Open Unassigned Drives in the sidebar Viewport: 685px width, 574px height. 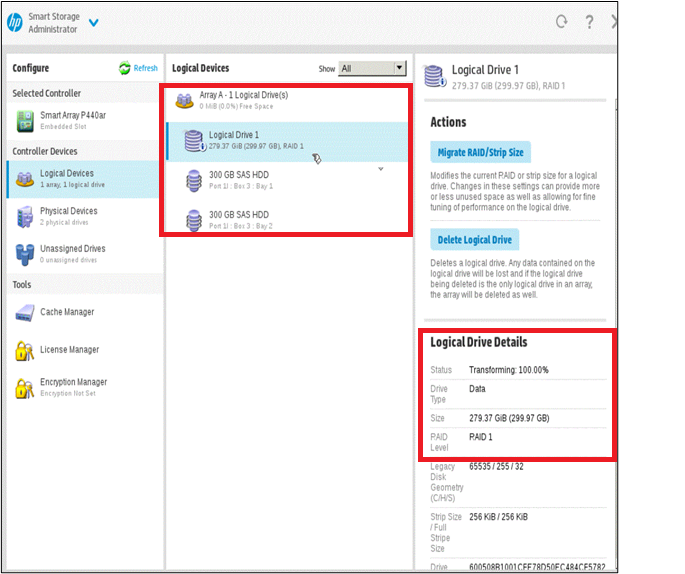click(x=83, y=254)
